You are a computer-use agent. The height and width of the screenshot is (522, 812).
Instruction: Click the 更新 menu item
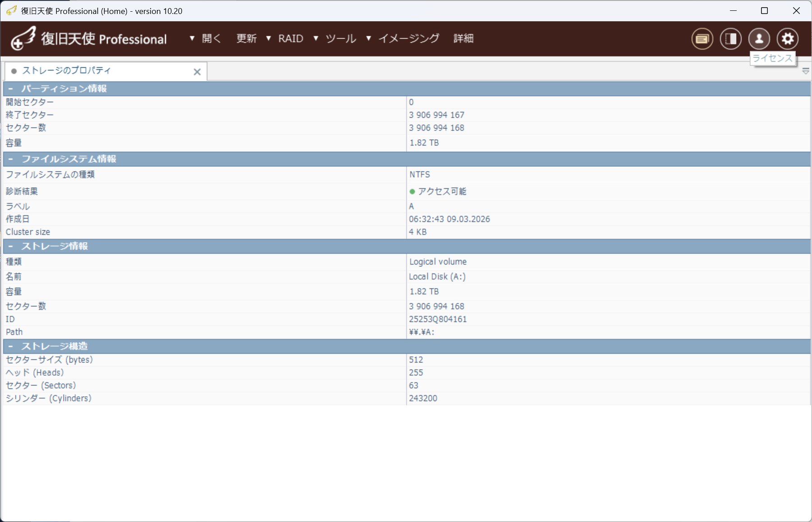tap(247, 39)
